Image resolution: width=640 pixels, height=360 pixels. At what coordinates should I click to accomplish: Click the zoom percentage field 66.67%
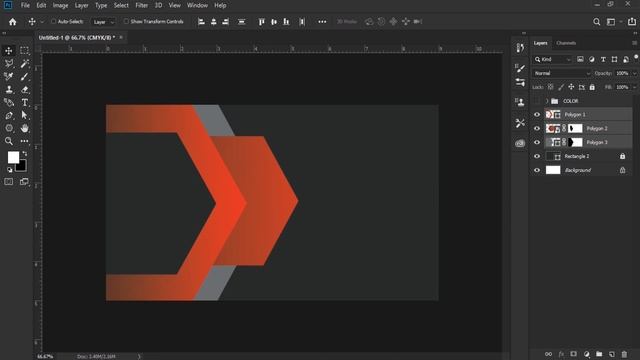click(x=45, y=357)
